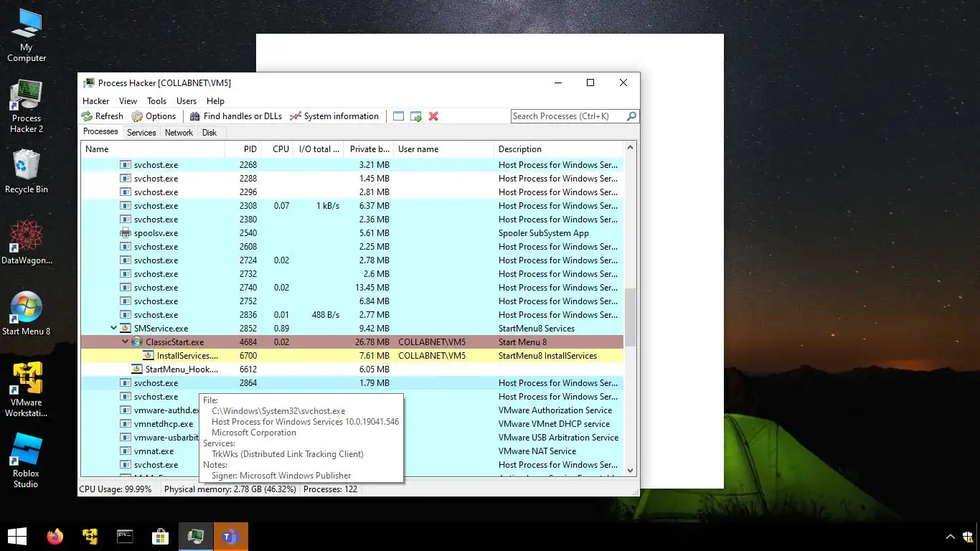
Task: Sort by the CPU column header
Action: tap(277, 149)
